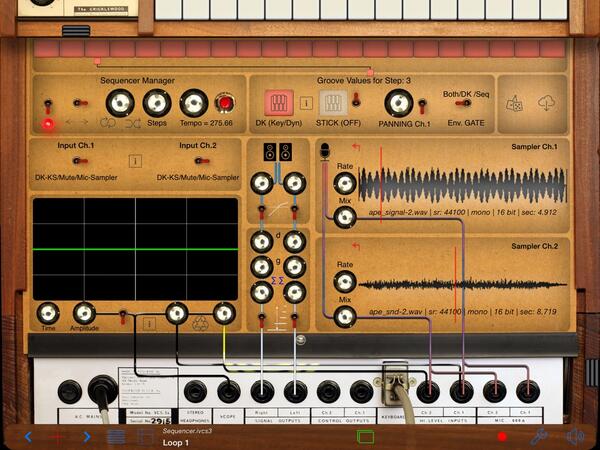Step sequencer backward with left arrow
Image resolution: width=600 pixels, height=450 pixels.
click(69, 122)
